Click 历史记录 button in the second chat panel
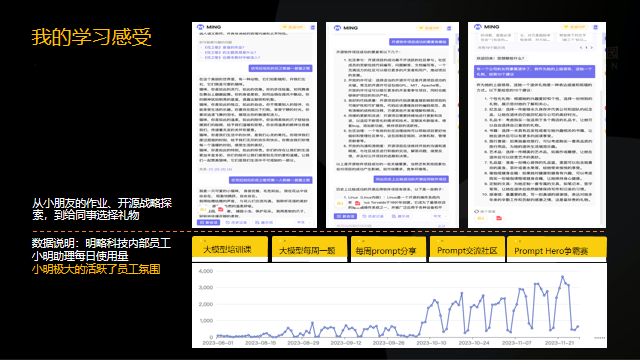 point(373,216)
